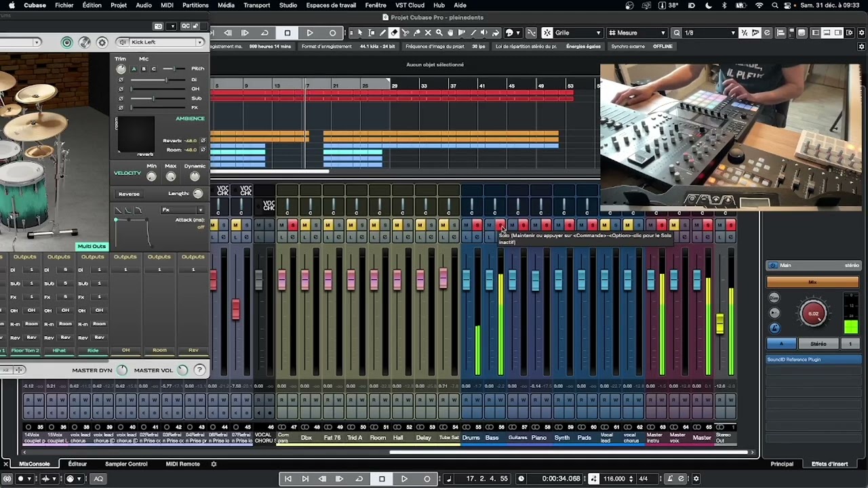Screen dimensions: 868x488
Task: Select microphone C in Mic section
Action: [154, 69]
